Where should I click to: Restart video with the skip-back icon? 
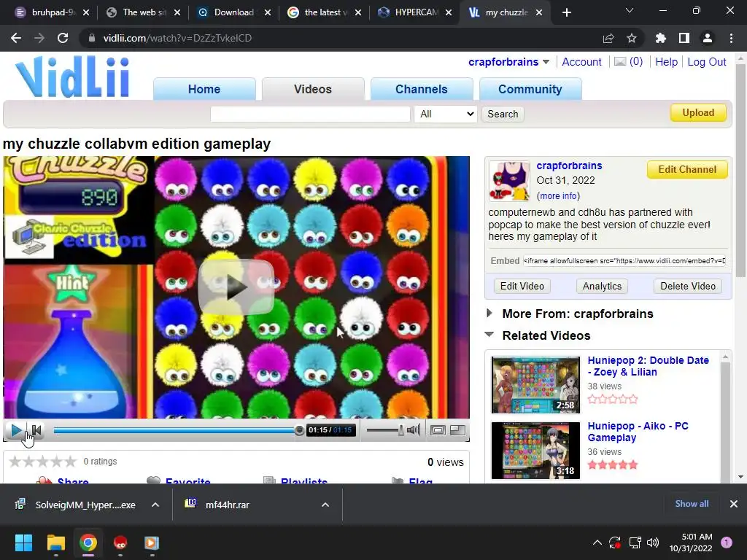(x=36, y=430)
